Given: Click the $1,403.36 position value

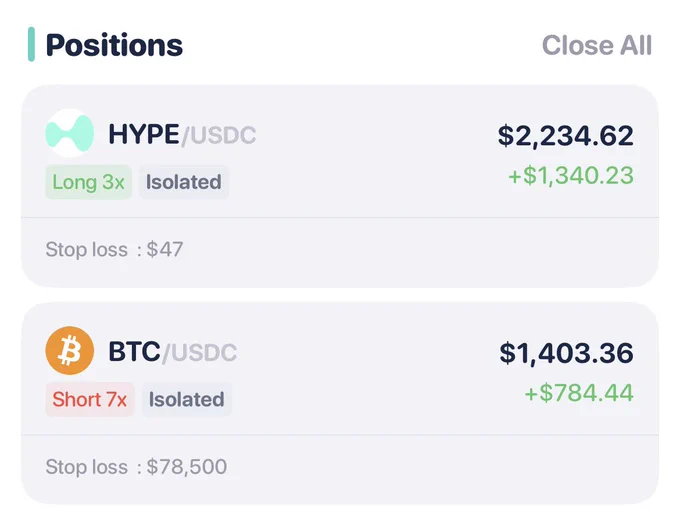Looking at the screenshot, I should pyautogui.click(x=566, y=353).
